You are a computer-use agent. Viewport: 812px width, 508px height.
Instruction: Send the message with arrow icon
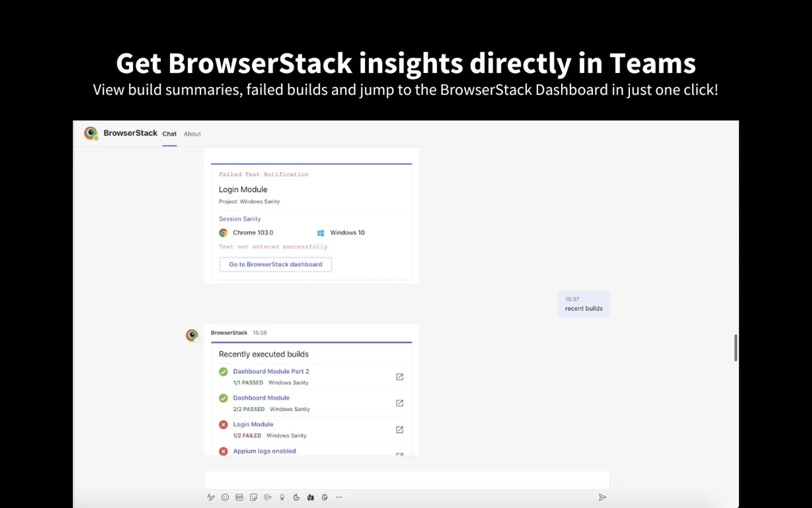coord(602,497)
